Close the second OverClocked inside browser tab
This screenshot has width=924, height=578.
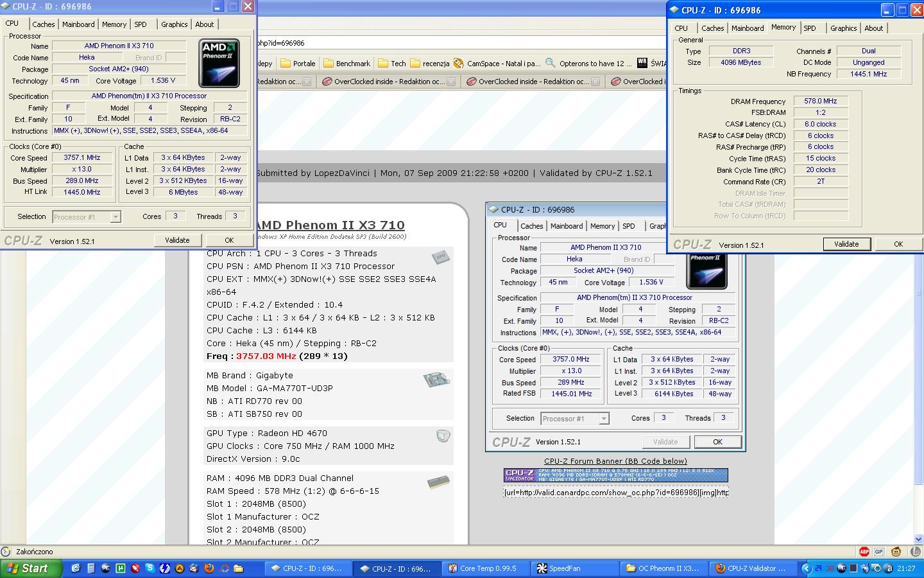point(451,82)
